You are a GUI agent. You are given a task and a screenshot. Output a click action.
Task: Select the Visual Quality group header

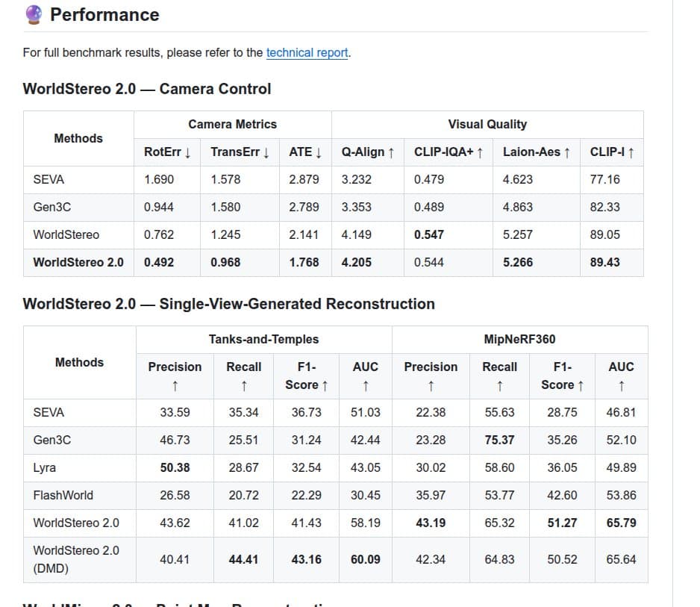point(487,125)
